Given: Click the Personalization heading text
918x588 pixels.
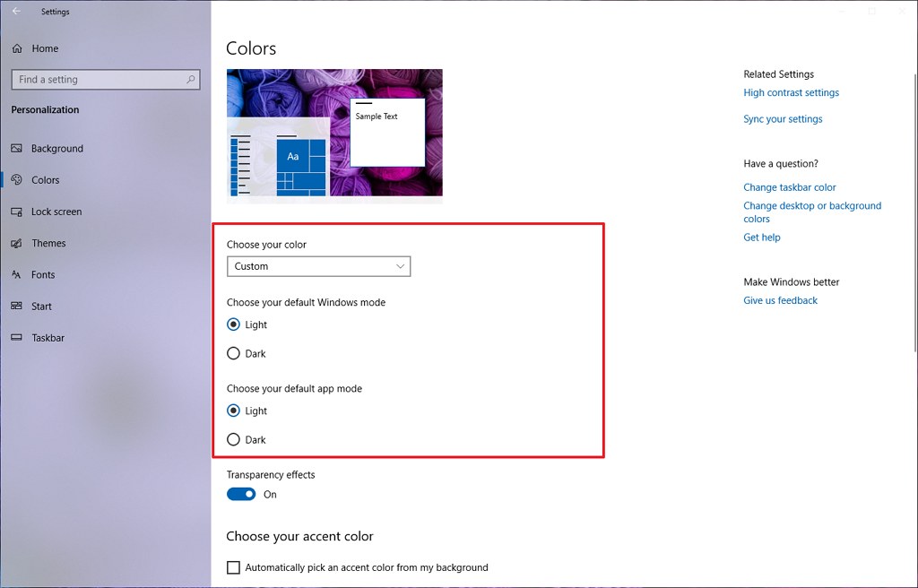Looking at the screenshot, I should [x=45, y=109].
